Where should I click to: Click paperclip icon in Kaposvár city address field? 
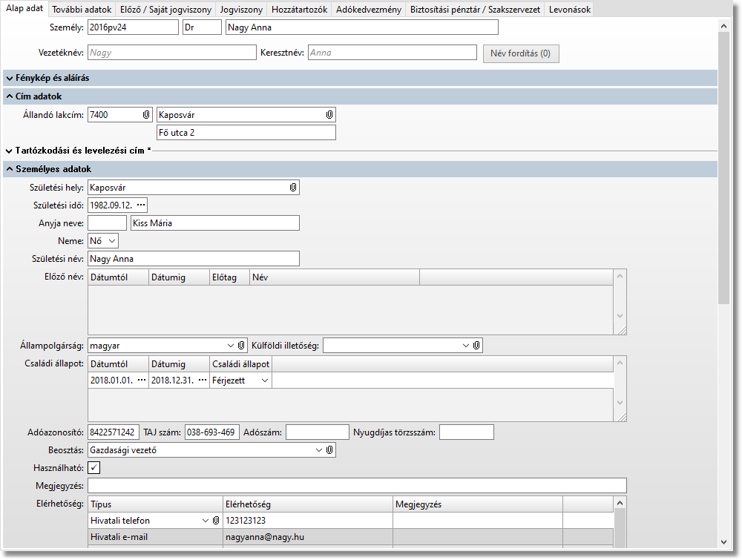[329, 114]
